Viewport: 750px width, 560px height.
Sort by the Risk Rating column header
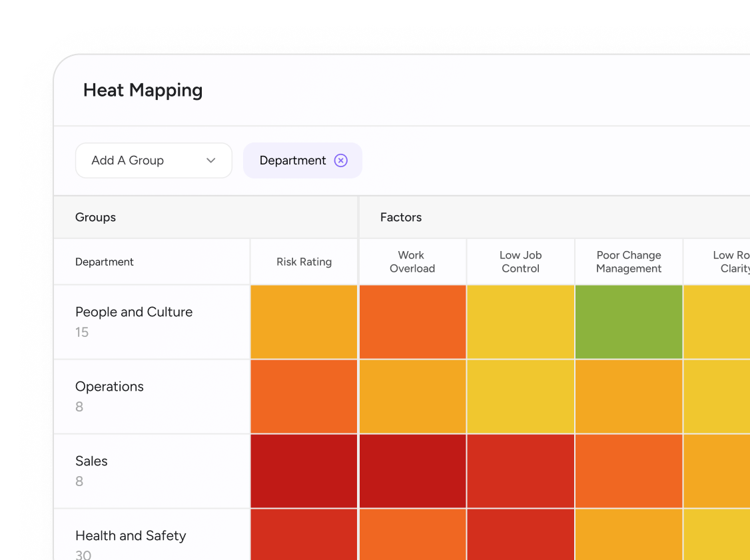pyautogui.click(x=304, y=262)
